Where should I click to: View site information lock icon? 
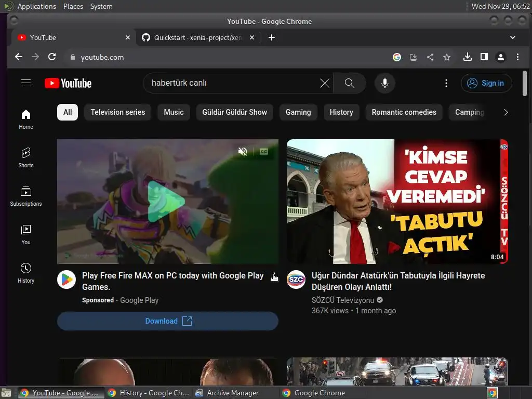pos(72,57)
